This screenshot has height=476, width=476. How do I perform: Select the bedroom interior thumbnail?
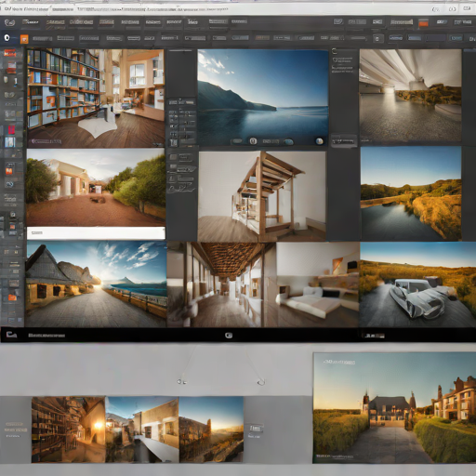[x=318, y=284]
